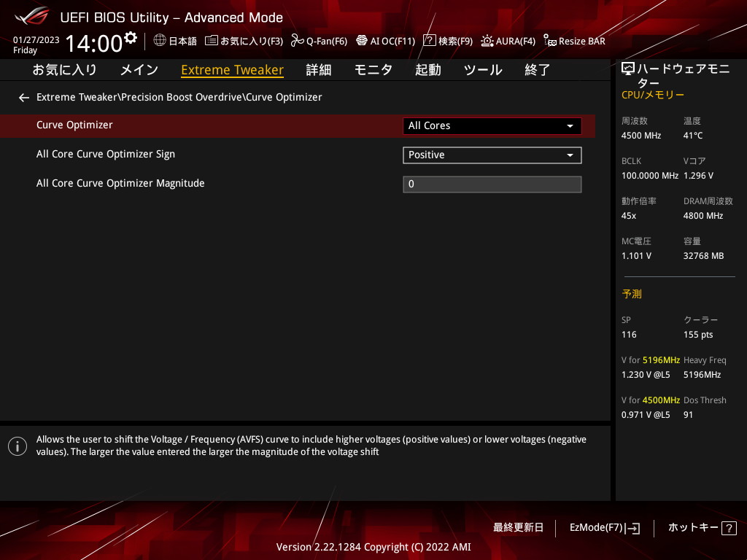Screen dimensions: 747x560
Task: Click the Curve Optimizer row label
Action: click(x=74, y=125)
